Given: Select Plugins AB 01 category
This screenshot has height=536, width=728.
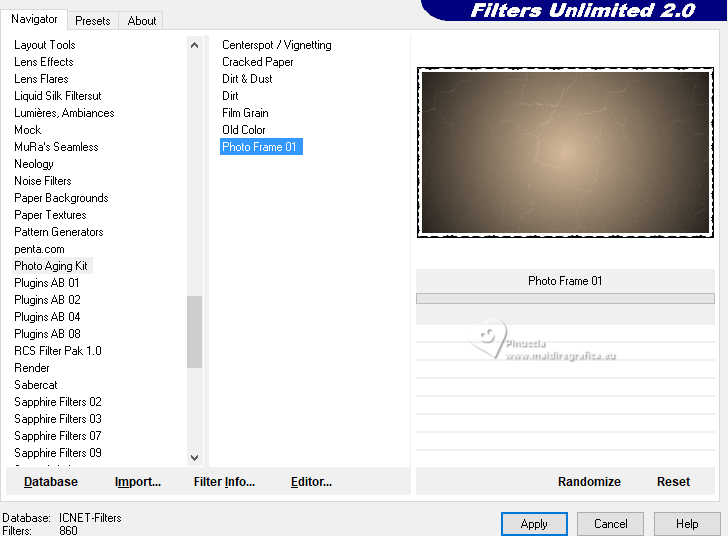Looking at the screenshot, I should (46, 283).
